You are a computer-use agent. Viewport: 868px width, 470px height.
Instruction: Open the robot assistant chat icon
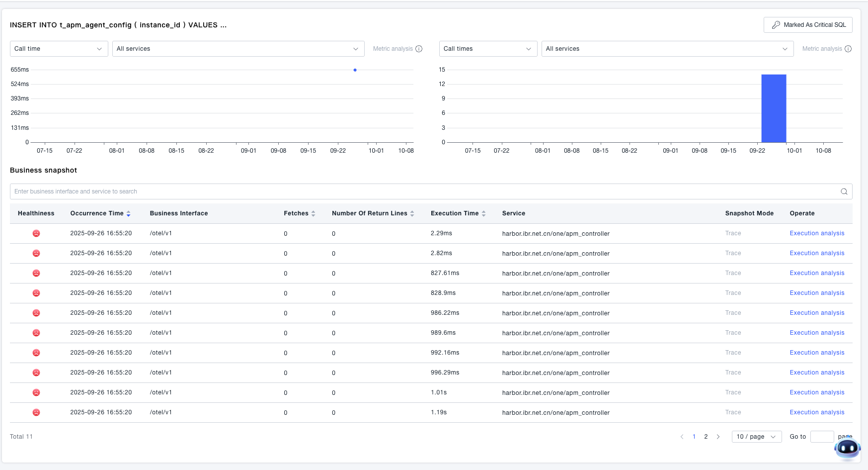[847, 449]
